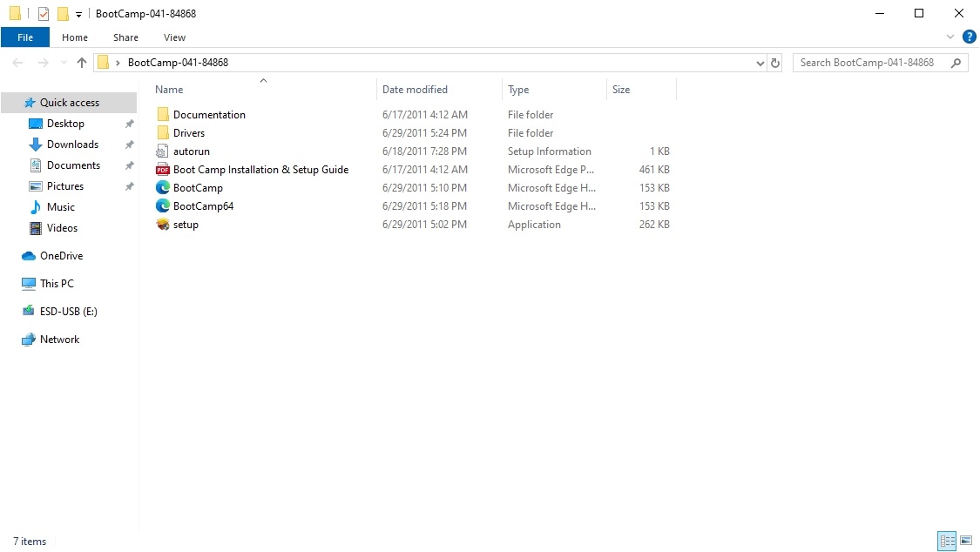The image size is (980, 552).
Task: Click BootCamp-041-84868 in address bar
Action: [178, 63]
